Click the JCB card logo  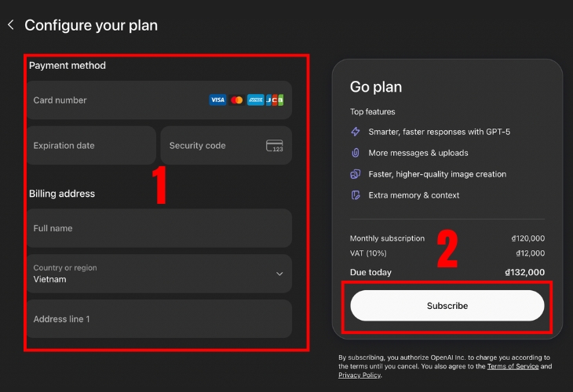(274, 100)
